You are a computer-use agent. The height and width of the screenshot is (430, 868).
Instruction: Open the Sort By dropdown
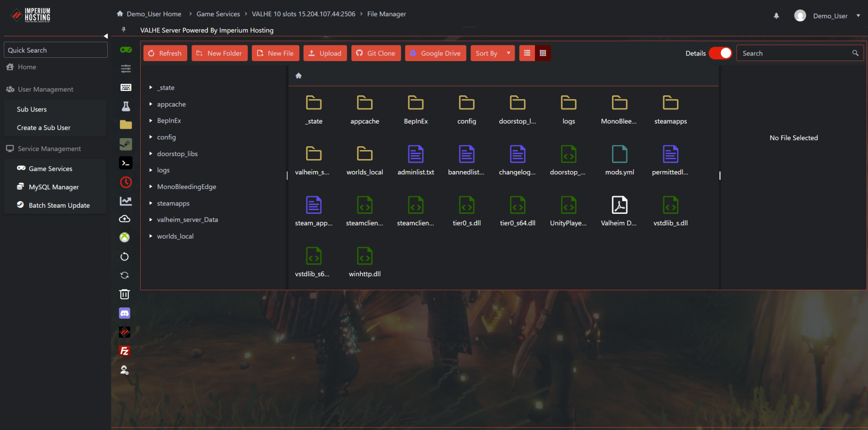click(493, 53)
